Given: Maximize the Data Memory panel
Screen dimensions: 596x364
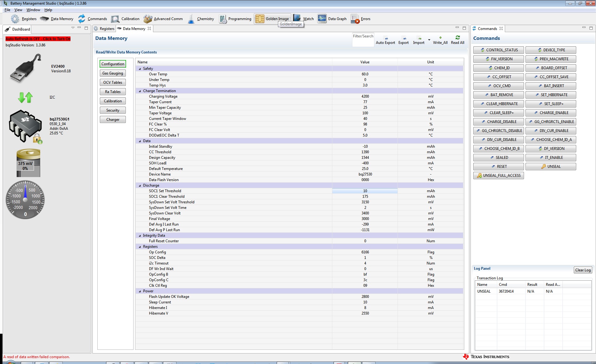Looking at the screenshot, I should [464, 28].
